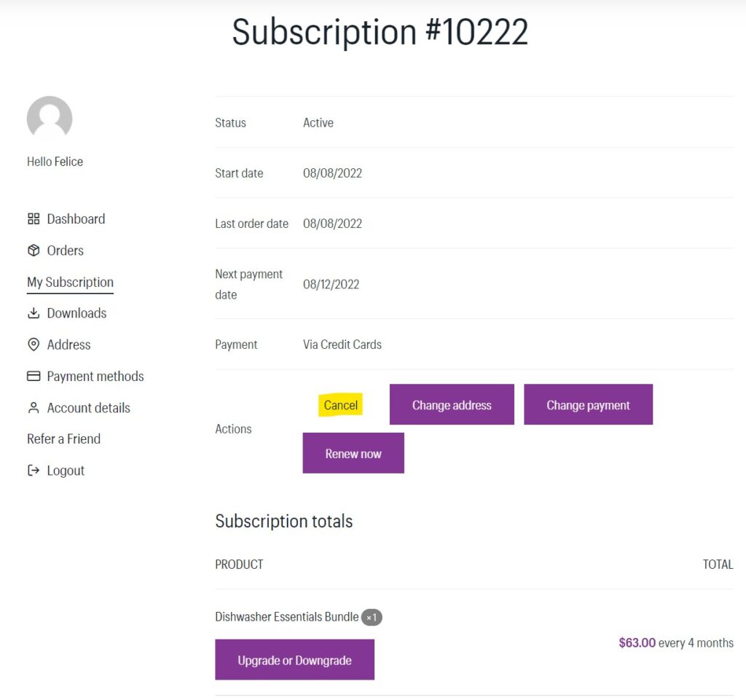Go to the Orders page
The height and width of the screenshot is (700, 746).
pyautogui.click(x=66, y=250)
